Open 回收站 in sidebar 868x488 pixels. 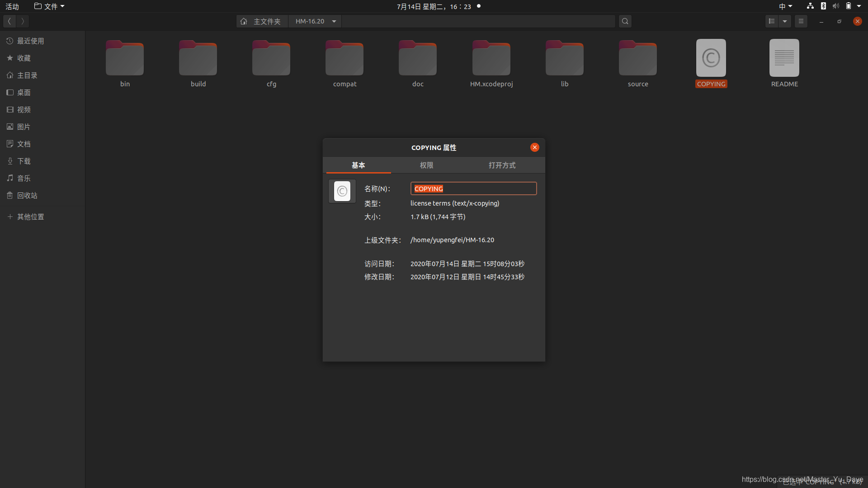tap(42, 196)
